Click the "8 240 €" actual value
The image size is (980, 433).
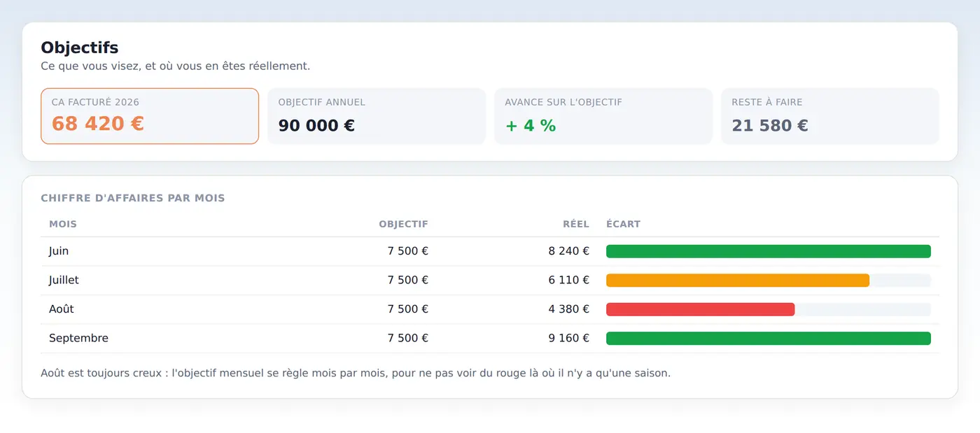pyautogui.click(x=569, y=251)
